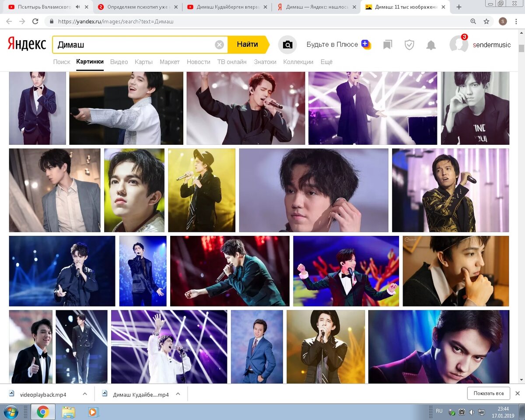Open thumbnail of man in blue suit

pyautogui.click(x=257, y=347)
